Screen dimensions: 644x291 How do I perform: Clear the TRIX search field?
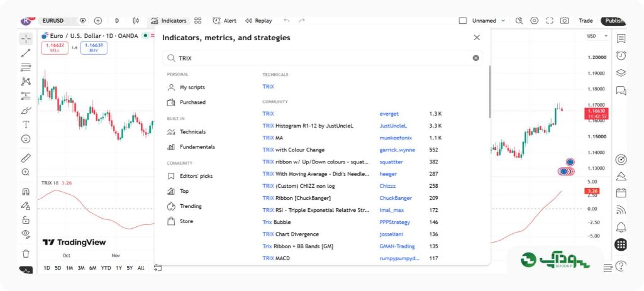(x=475, y=58)
